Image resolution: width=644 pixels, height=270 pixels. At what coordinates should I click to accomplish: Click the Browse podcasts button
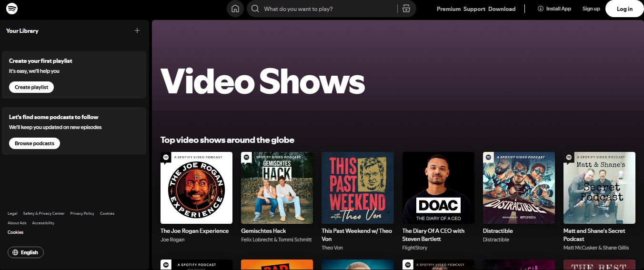coord(34,143)
